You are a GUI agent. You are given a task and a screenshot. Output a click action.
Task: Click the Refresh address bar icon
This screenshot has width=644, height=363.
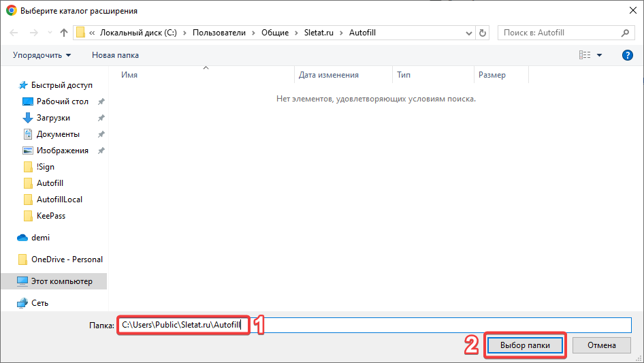pyautogui.click(x=483, y=33)
